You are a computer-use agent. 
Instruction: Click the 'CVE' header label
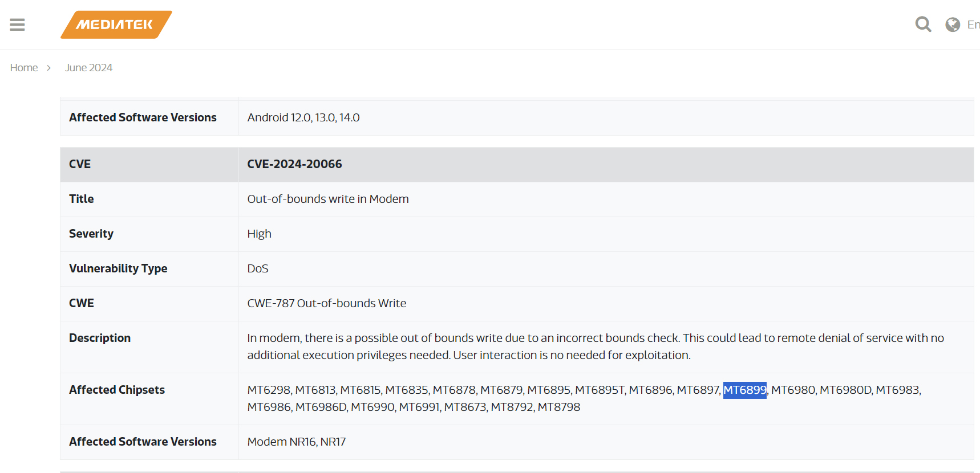coord(80,164)
